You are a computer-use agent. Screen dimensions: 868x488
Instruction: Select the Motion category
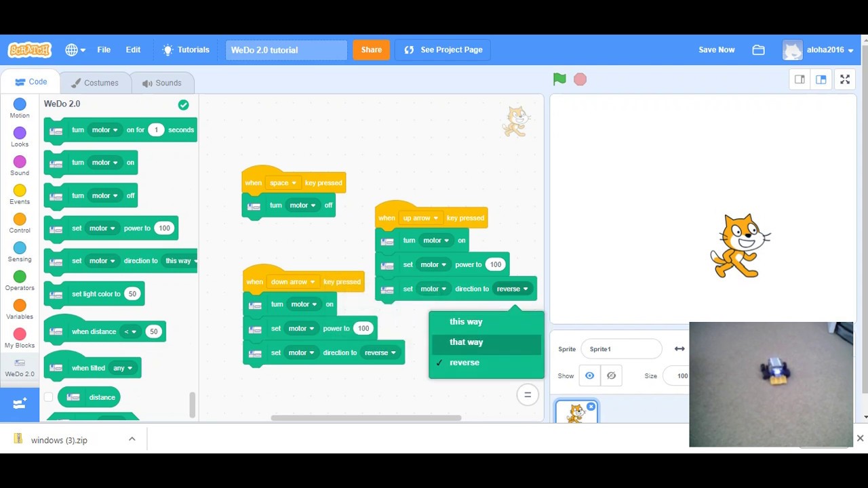pos(20,108)
